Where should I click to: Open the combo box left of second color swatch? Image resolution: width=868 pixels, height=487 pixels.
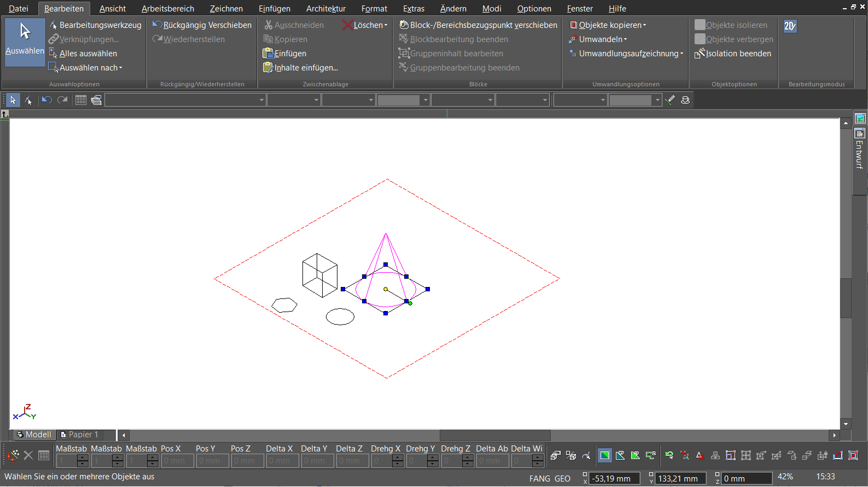pos(580,100)
